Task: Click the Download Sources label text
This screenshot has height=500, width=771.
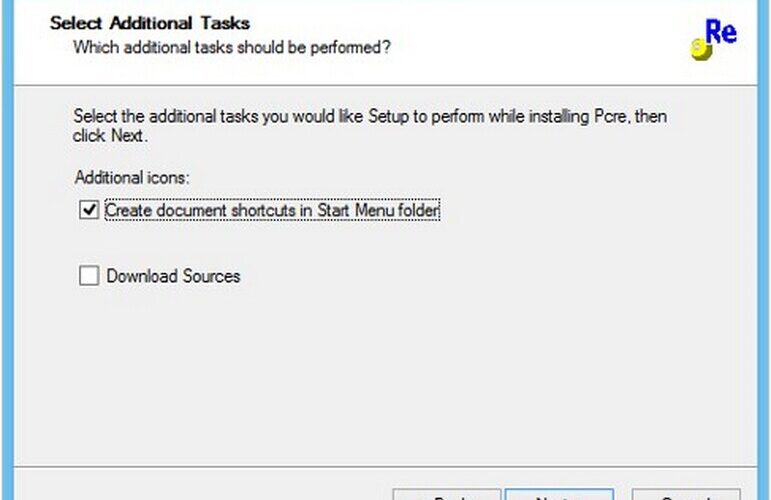Action: click(173, 276)
